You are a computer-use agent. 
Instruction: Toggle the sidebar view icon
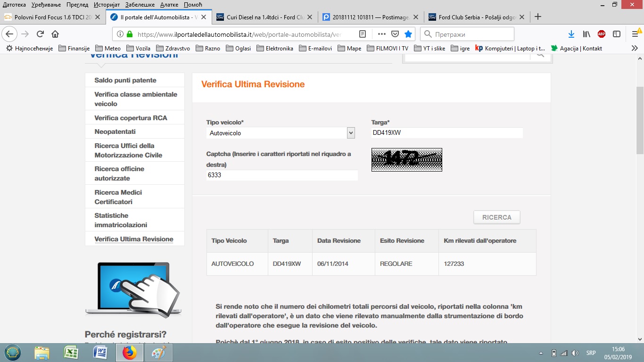coord(617,34)
